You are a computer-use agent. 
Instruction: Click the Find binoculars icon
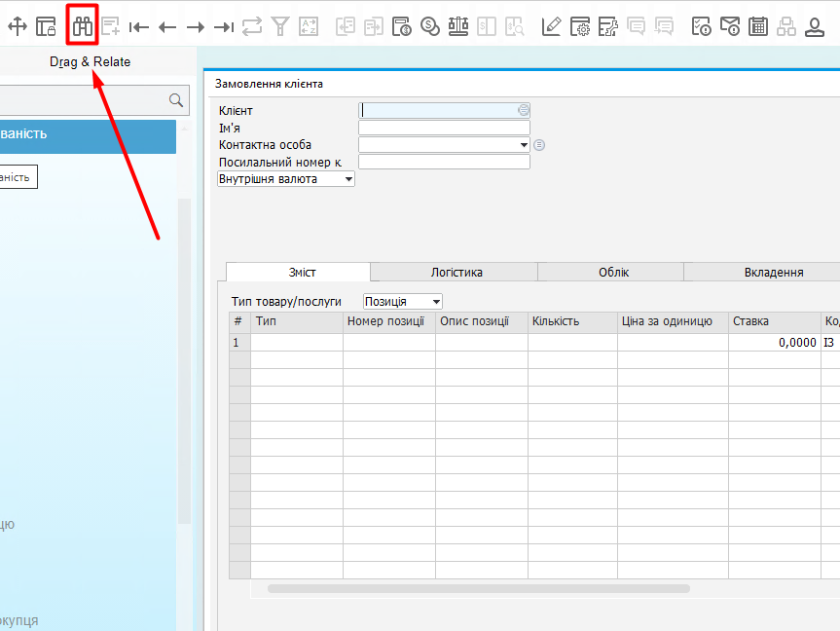pyautogui.click(x=83, y=26)
